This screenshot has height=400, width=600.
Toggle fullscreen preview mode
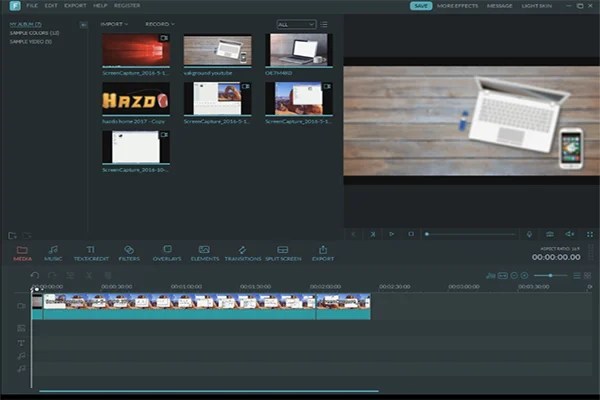590,234
